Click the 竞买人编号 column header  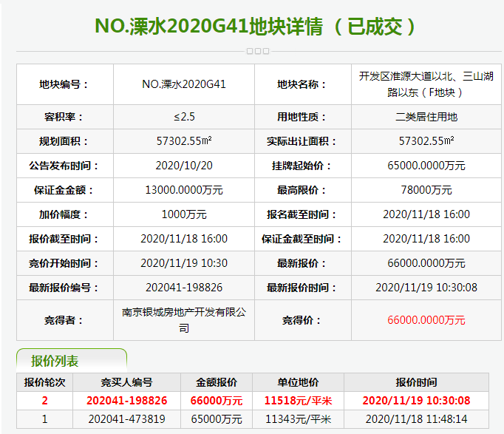pos(126,382)
